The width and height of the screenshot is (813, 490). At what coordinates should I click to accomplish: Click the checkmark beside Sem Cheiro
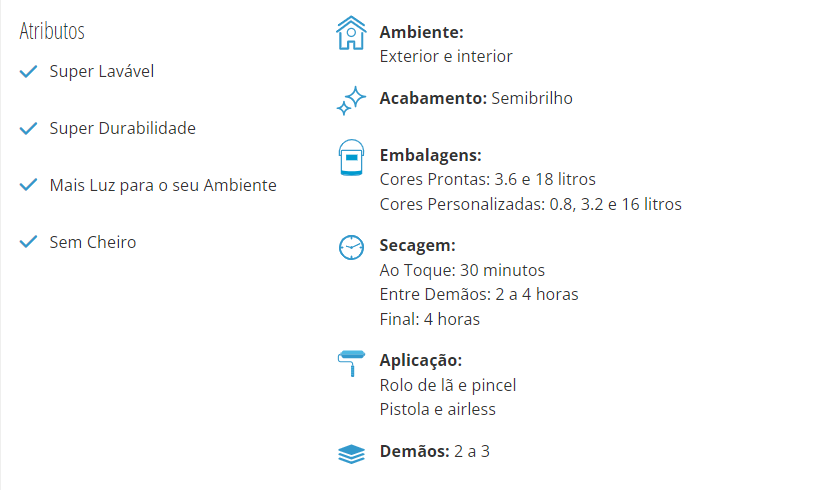pos(28,242)
